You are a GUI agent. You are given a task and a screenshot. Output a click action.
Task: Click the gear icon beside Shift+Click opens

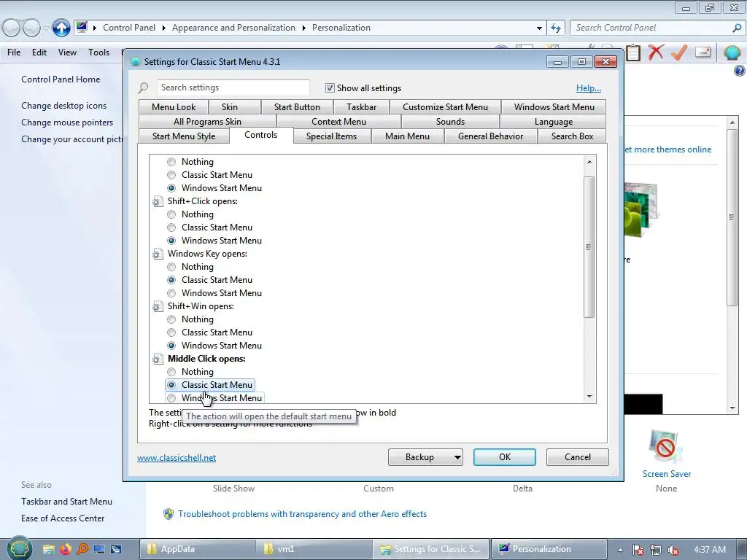[158, 201]
